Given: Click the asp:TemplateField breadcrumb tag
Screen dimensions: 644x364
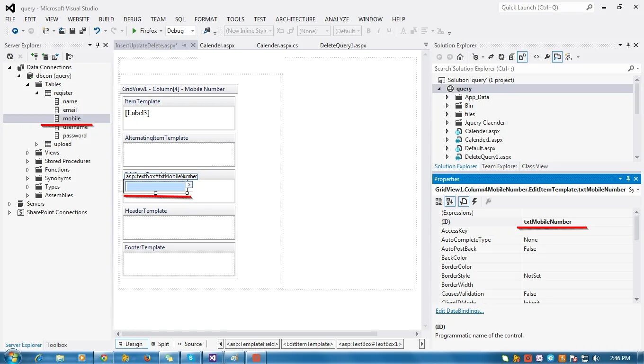Looking at the screenshot, I should pos(252,344).
